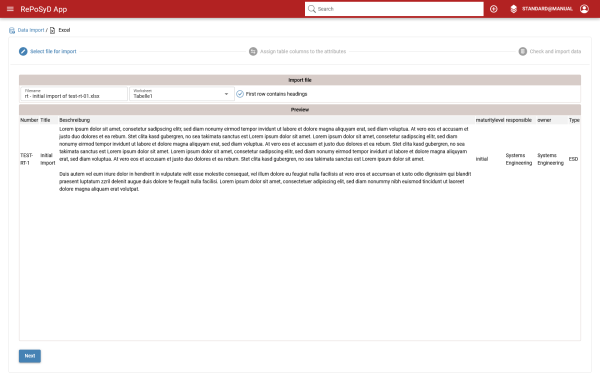The height and width of the screenshot is (375, 600).
Task: Click into the Search box
Action: [x=394, y=9]
